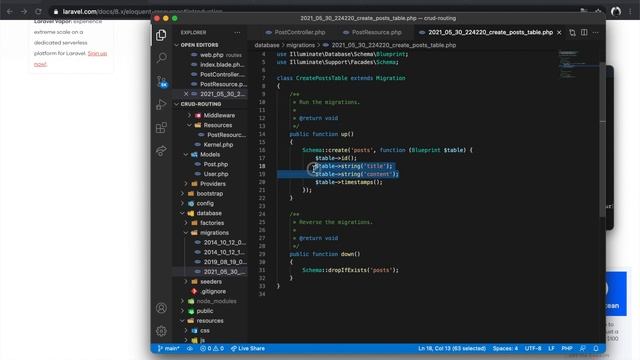The width and height of the screenshot is (640, 360).
Task: Expand the config folder
Action: pyautogui.click(x=182, y=204)
